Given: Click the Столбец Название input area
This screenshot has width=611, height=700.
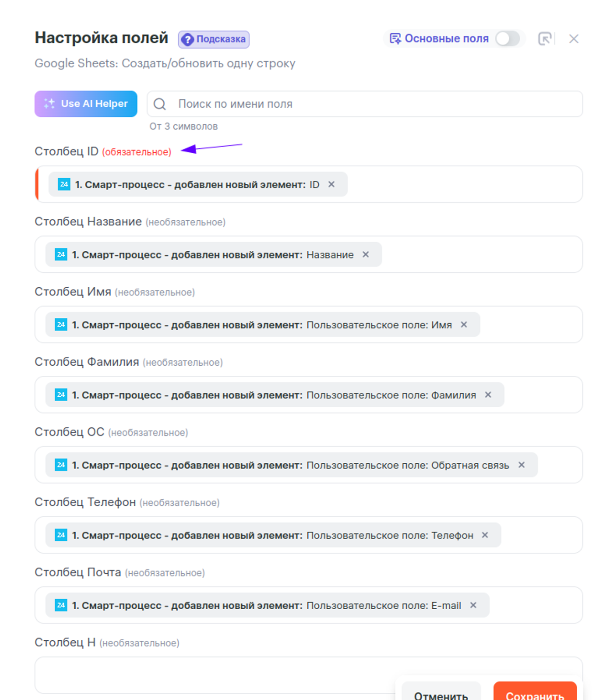Looking at the screenshot, I should (x=479, y=254).
